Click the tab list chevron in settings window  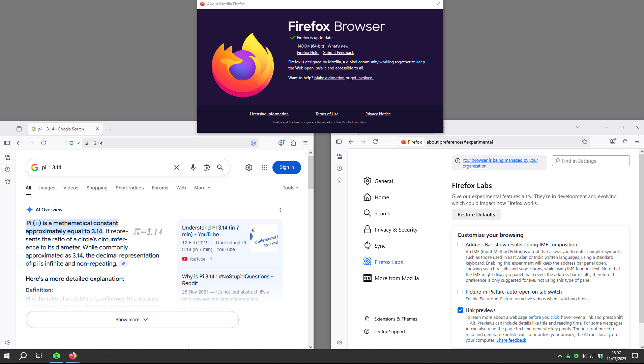click(578, 127)
